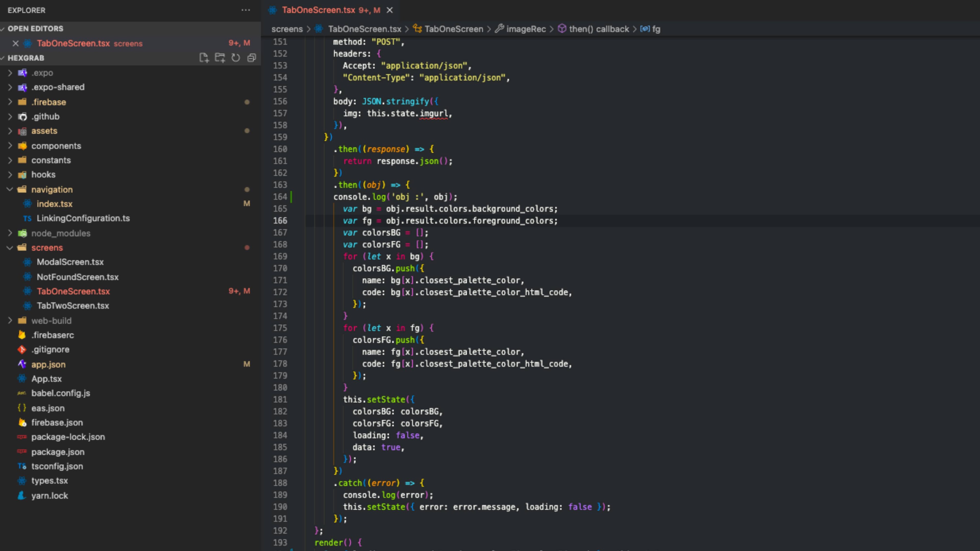Close TabOneScreen.tsx in Open Editors list
This screenshot has width=980, height=551.
point(15,43)
